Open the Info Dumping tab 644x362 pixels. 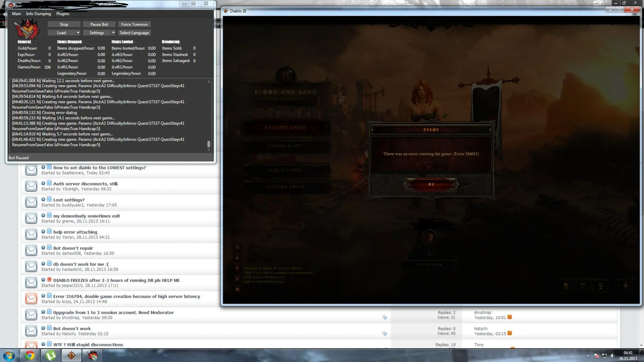[x=39, y=14]
